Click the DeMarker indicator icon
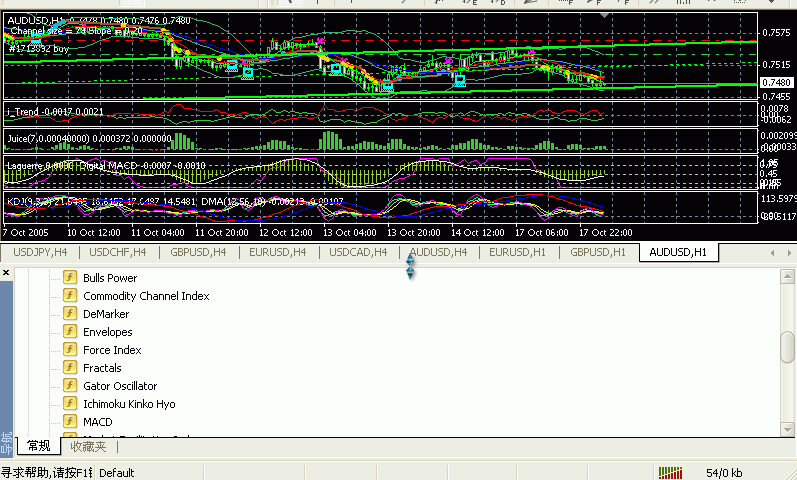Screen dimensions: 797x480 (x=70, y=314)
